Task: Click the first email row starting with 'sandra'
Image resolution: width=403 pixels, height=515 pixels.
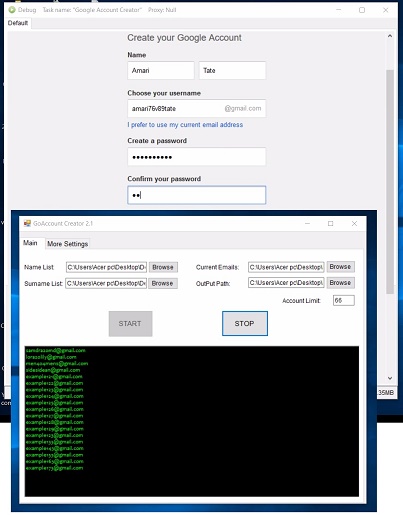Action: (56, 350)
